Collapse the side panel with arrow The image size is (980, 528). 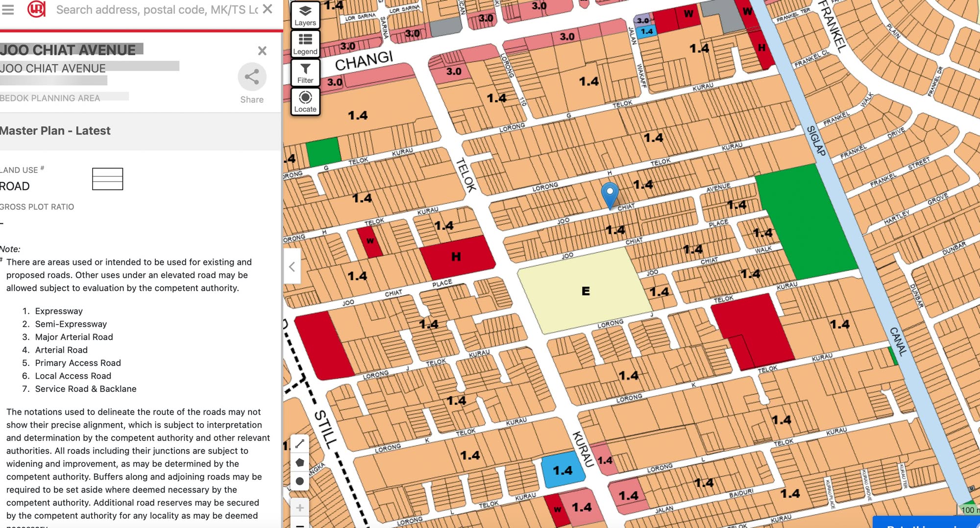[292, 266]
